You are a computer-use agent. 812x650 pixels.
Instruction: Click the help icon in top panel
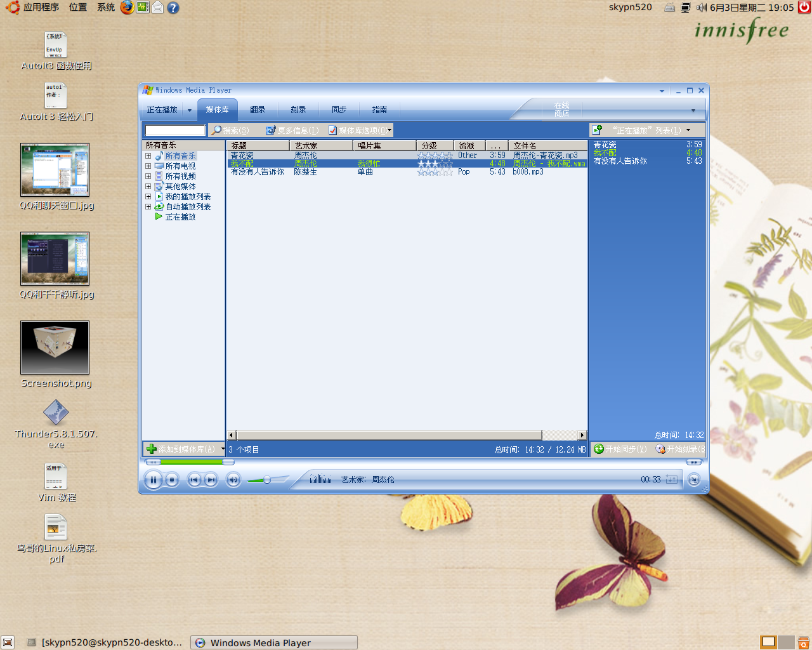pyautogui.click(x=173, y=8)
